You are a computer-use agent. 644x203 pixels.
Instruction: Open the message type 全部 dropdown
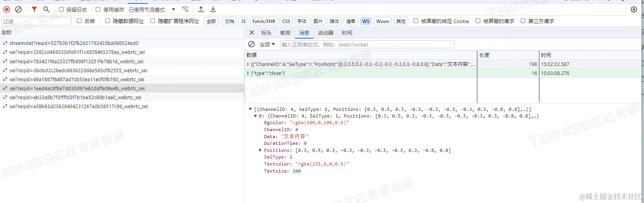[267, 45]
